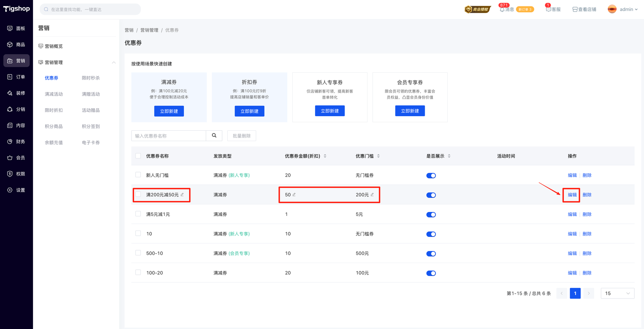The height and width of the screenshot is (329, 644).
Task: Click the 商业授权 badge in header
Action: 477,9
